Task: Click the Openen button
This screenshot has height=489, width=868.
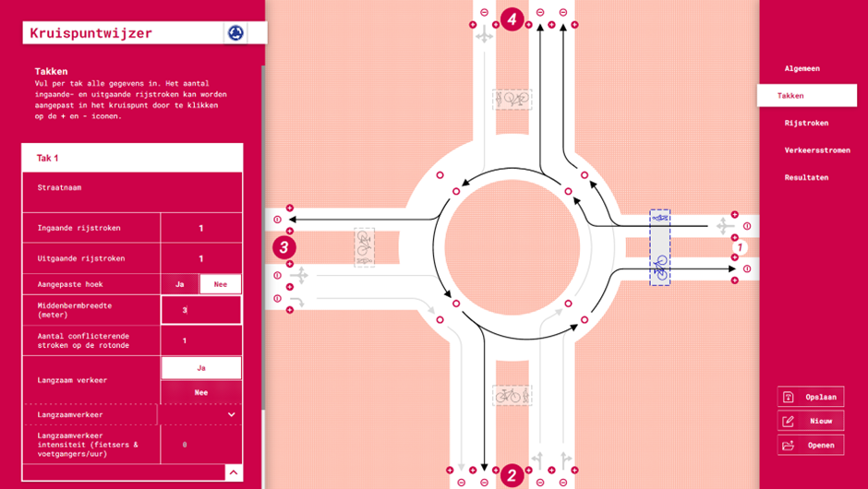Action: click(x=811, y=445)
